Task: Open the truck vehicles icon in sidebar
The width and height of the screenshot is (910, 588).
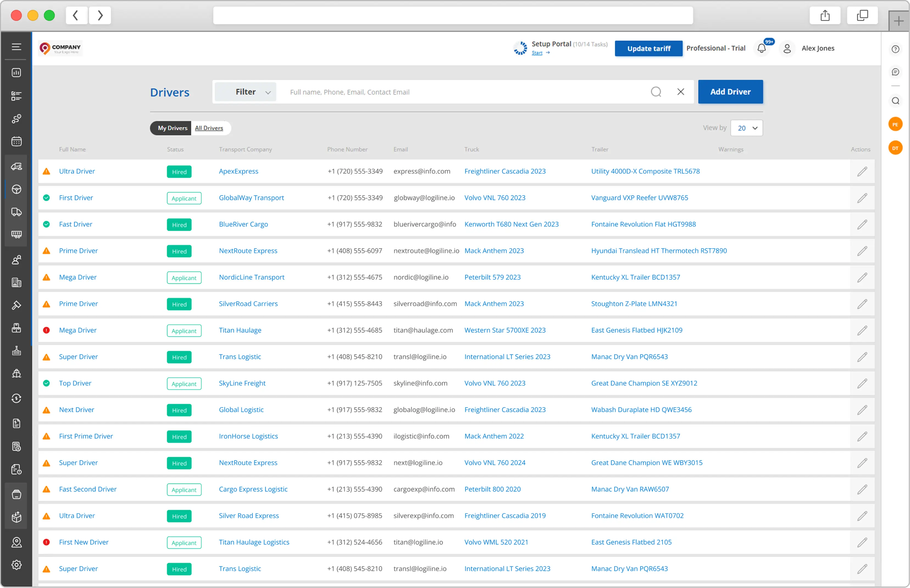Action: (x=16, y=212)
